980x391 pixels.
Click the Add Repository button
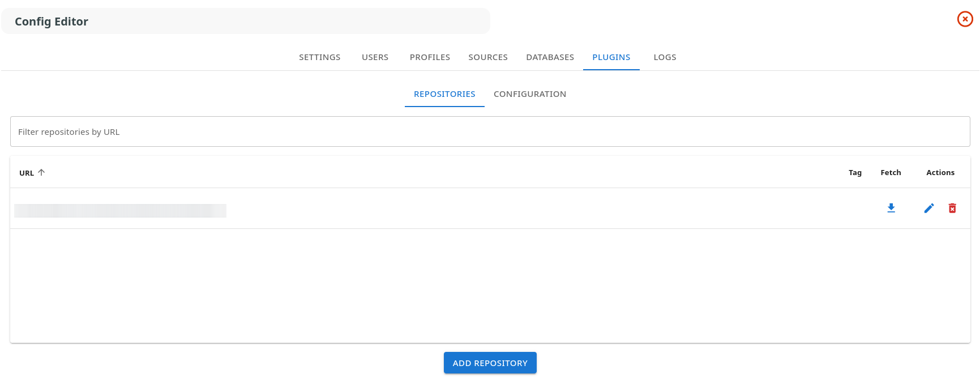point(490,363)
